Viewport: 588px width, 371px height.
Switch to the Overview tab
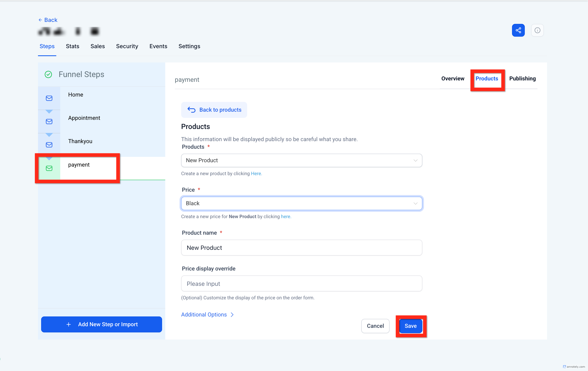pos(452,78)
